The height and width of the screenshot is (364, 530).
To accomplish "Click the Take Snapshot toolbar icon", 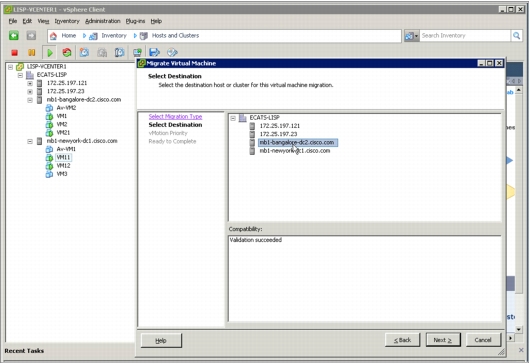I will (84, 52).
